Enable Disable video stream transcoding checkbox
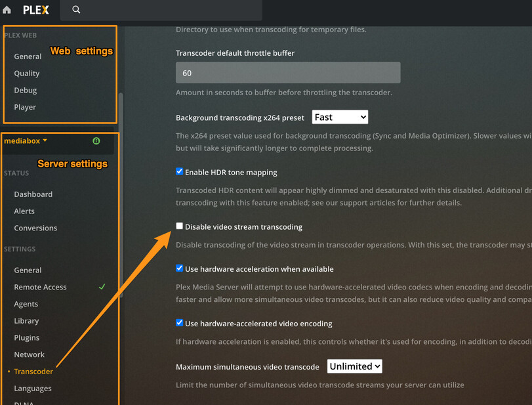532x405 pixels. (180, 226)
